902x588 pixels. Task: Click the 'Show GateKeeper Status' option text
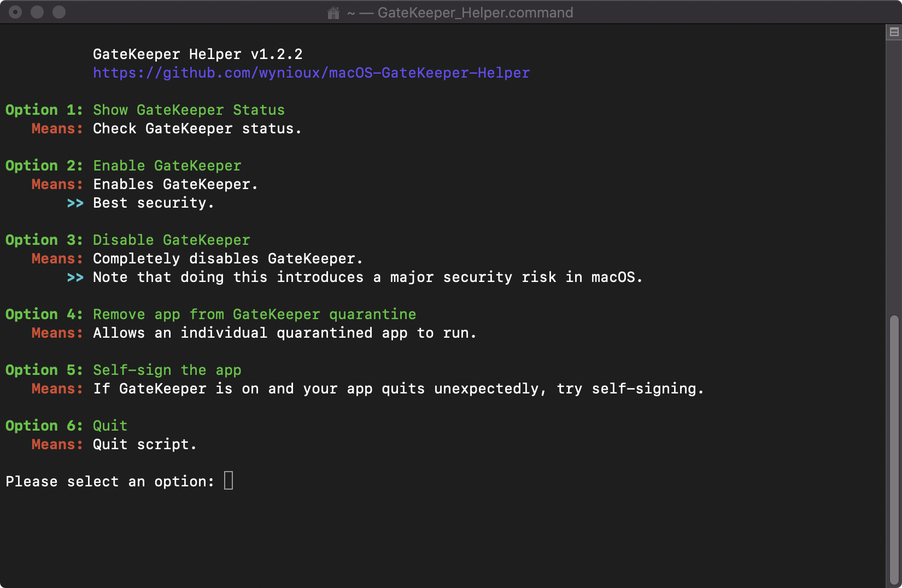pyautogui.click(x=189, y=110)
